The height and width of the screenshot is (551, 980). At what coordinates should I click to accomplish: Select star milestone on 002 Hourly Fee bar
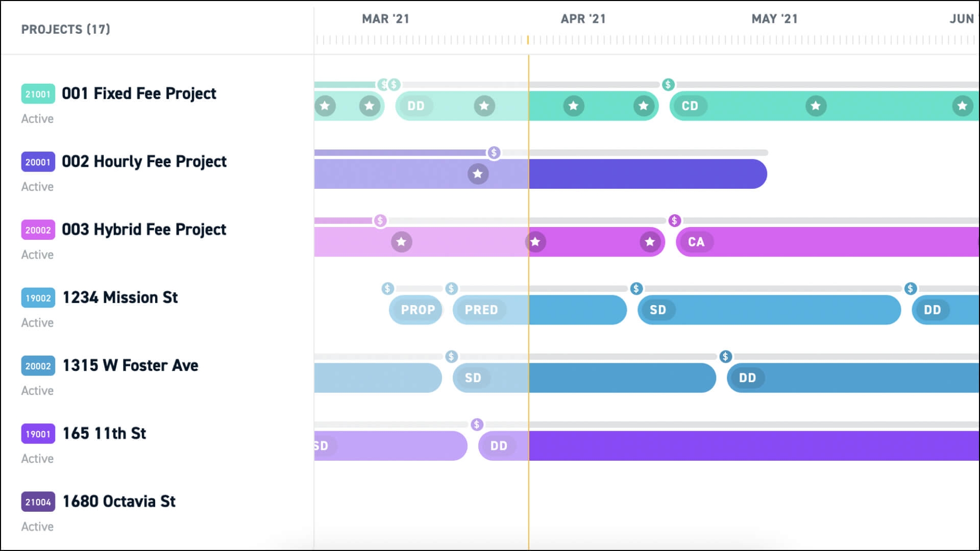pyautogui.click(x=478, y=174)
